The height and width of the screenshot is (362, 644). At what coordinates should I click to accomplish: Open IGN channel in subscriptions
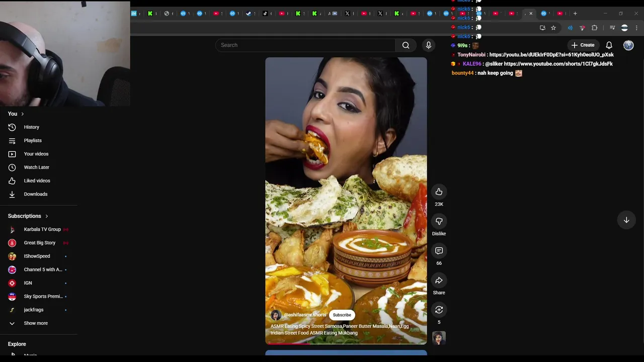28,283
